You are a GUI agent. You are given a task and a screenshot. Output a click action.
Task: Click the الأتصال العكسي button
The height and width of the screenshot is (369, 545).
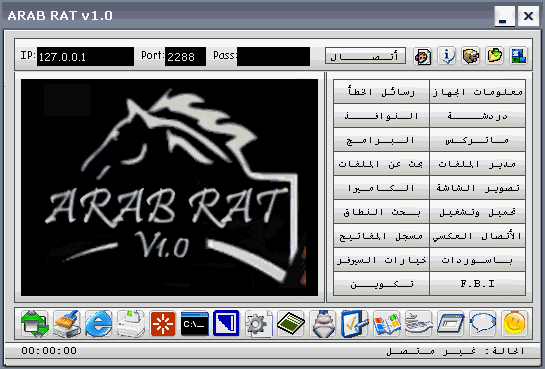coord(477,236)
